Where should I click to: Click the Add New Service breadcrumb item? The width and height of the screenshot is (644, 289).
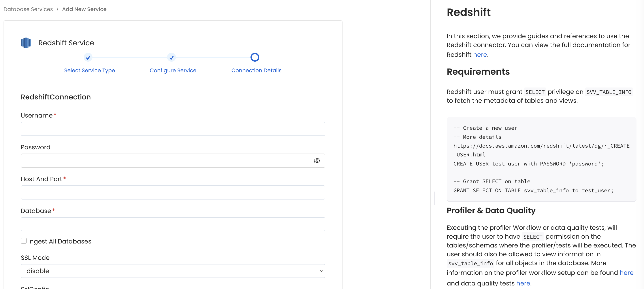click(84, 9)
